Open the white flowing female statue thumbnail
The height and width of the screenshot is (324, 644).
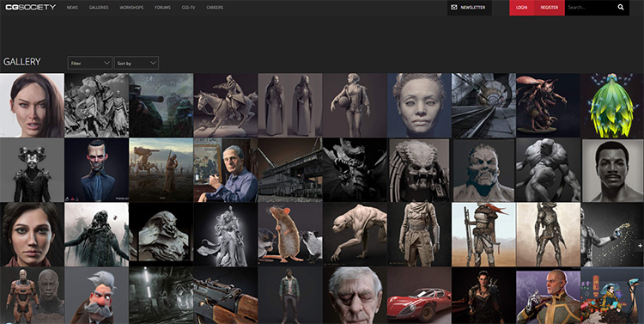pos(226,235)
